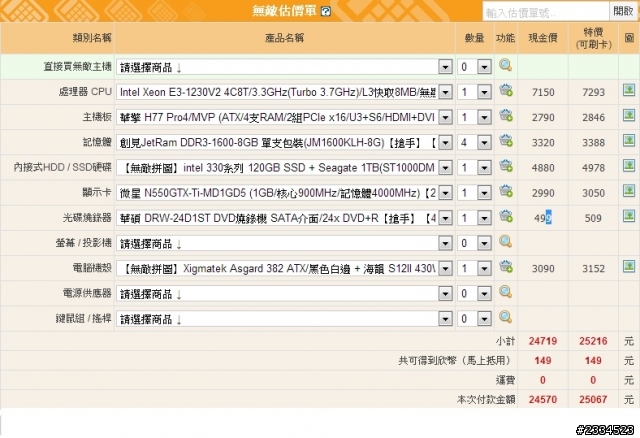
Task: Change quantity dropdown for 記憶體 showing 4
Action: pos(474,143)
